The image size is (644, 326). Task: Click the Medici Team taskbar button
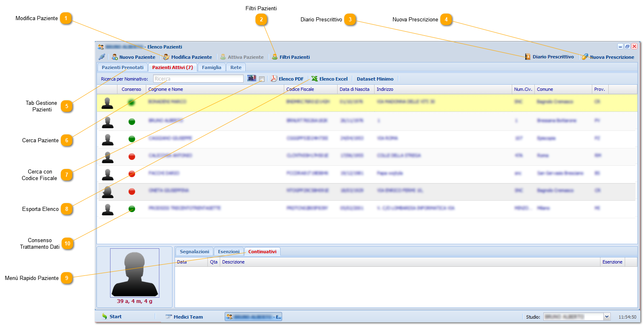point(184,317)
